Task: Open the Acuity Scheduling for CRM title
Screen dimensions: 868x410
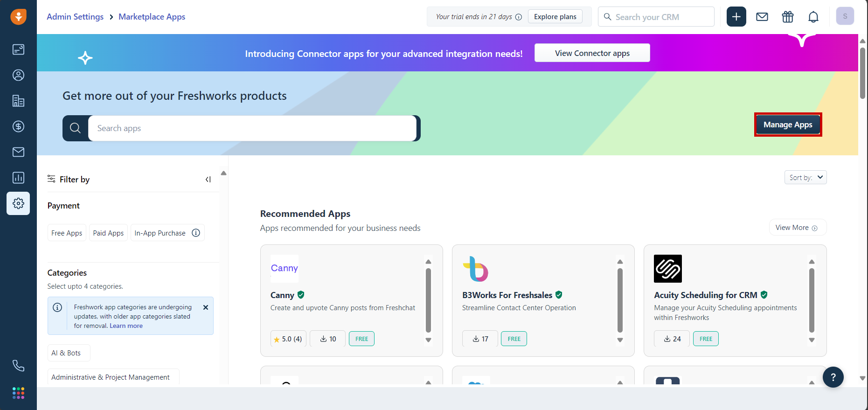Action: [x=706, y=295]
